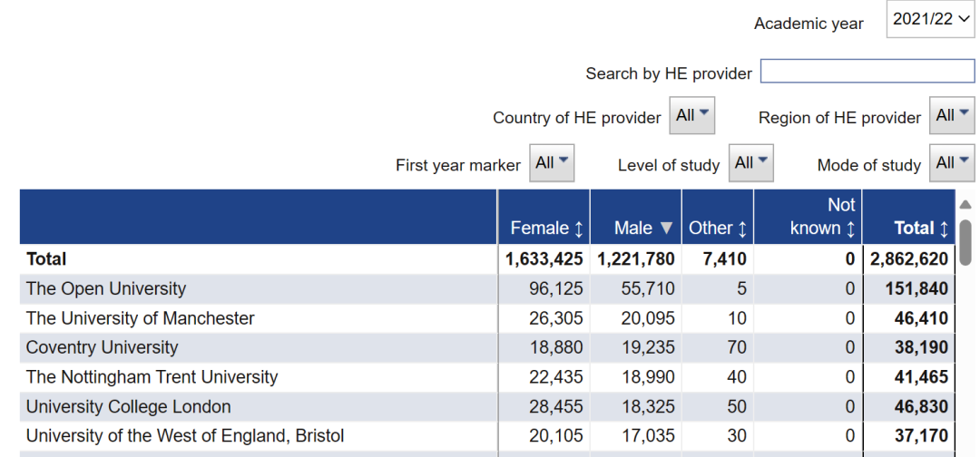Open Mode of study filter
This screenshot has width=980, height=457.
(x=952, y=163)
